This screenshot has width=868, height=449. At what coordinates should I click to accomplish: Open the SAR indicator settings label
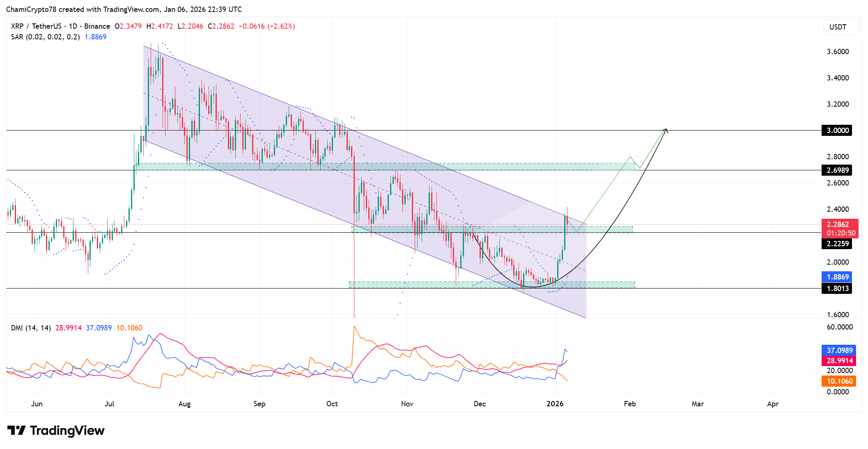(45, 37)
